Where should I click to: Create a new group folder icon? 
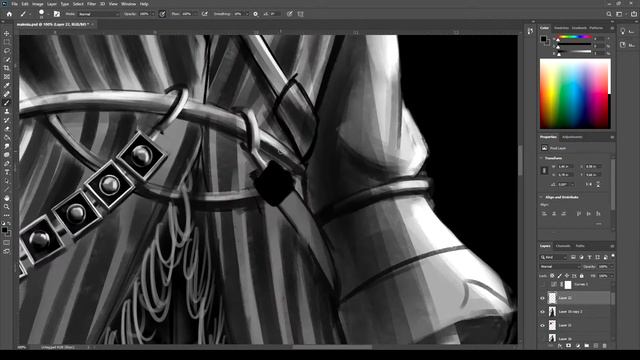tap(587, 346)
